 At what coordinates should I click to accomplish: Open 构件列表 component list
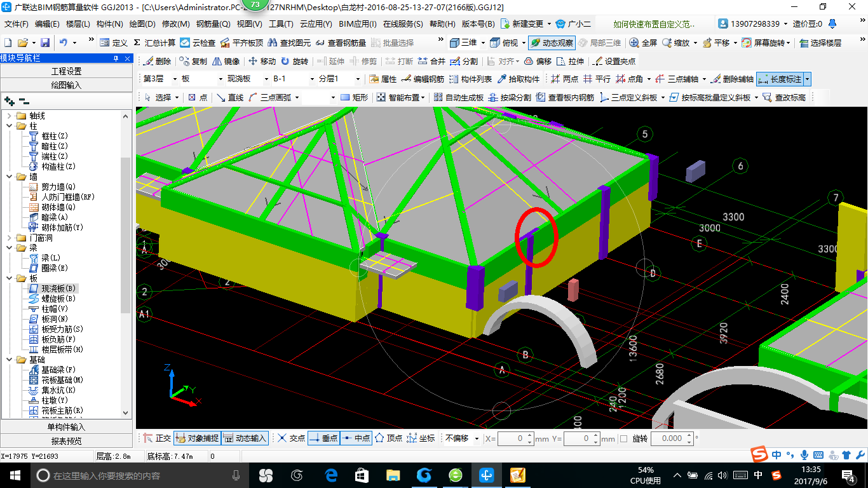[x=470, y=79]
